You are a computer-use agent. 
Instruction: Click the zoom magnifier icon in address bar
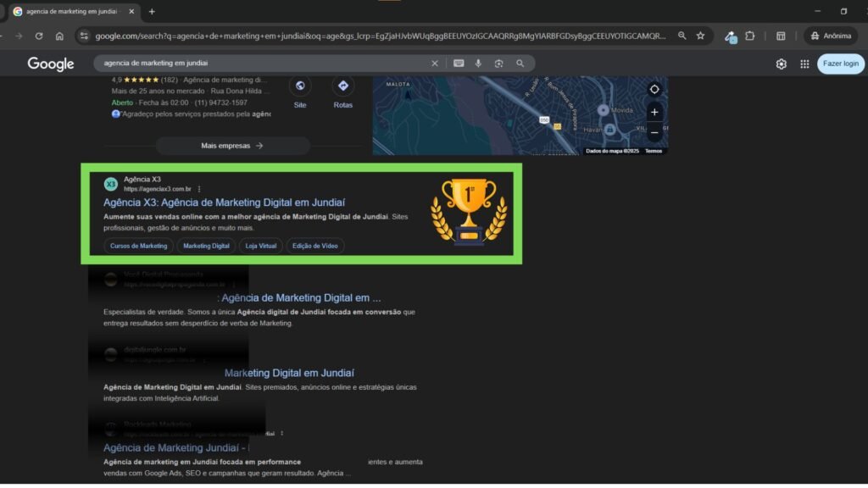pyautogui.click(x=682, y=36)
